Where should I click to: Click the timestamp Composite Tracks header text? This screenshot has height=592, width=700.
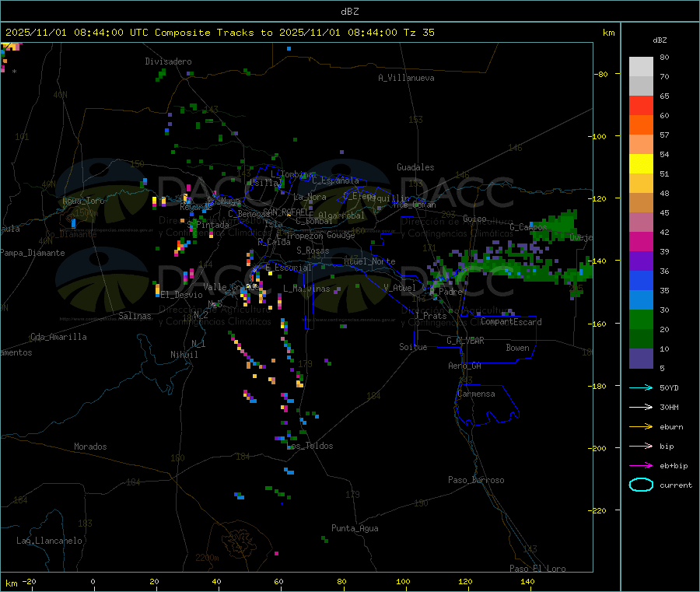pyautogui.click(x=219, y=32)
